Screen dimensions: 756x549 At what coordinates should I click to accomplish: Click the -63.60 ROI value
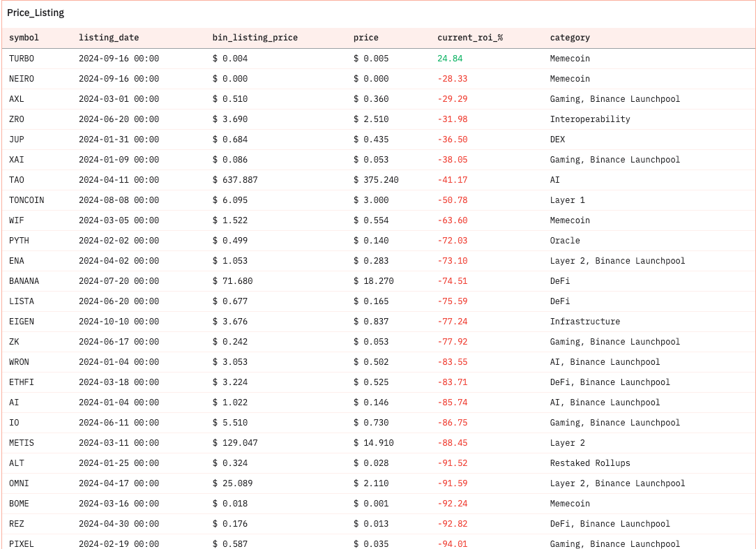[452, 220]
